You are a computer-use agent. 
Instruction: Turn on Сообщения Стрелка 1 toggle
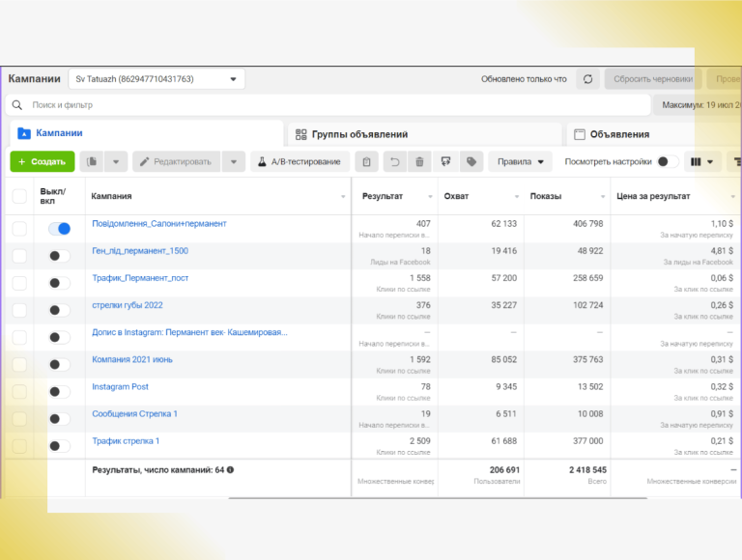pyautogui.click(x=60, y=419)
